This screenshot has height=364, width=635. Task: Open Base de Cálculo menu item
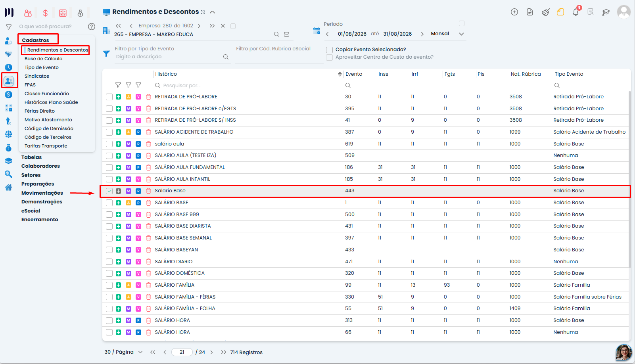click(43, 59)
